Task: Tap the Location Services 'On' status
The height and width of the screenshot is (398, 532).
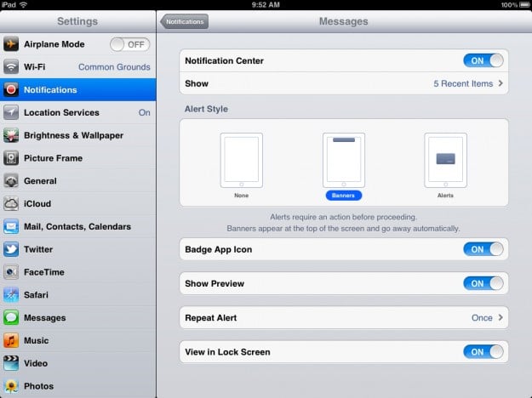Action: point(144,112)
